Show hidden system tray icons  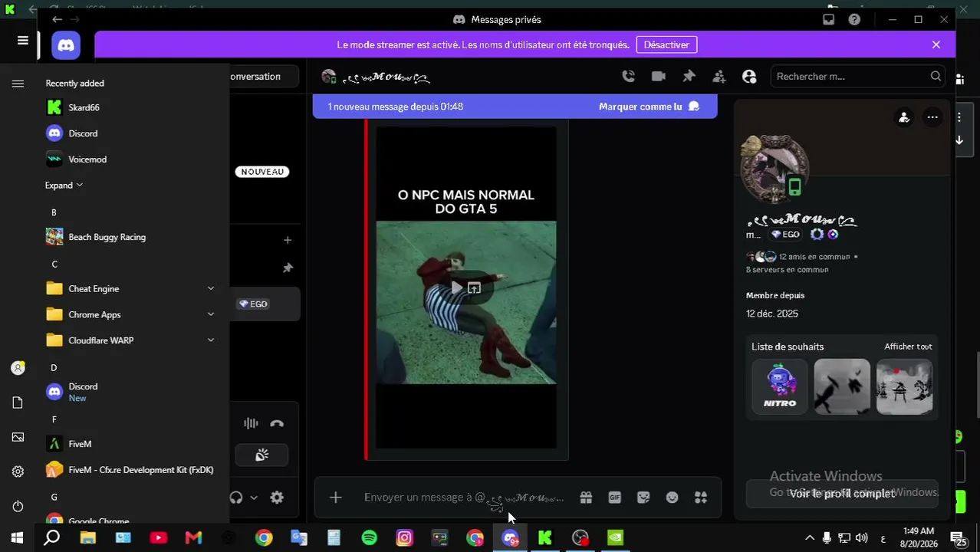click(x=809, y=538)
